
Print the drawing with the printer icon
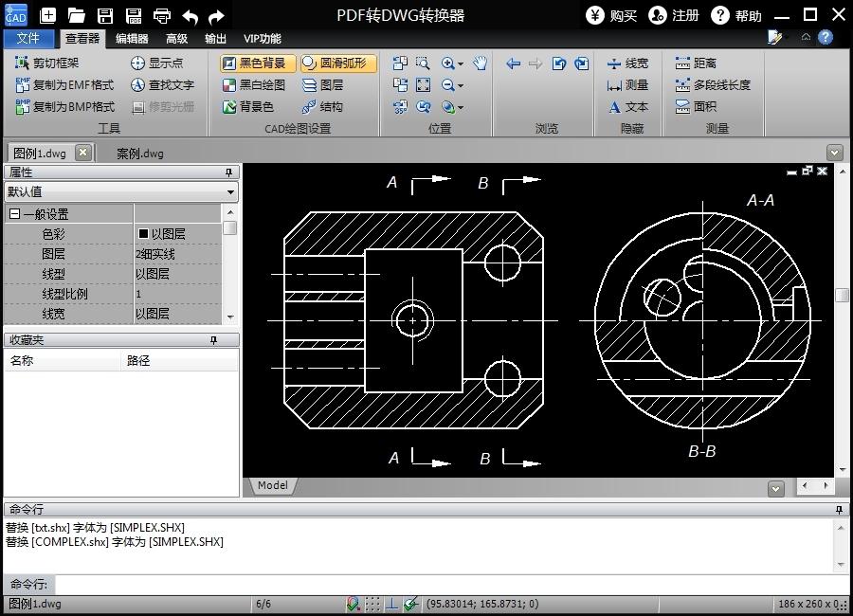(x=161, y=16)
